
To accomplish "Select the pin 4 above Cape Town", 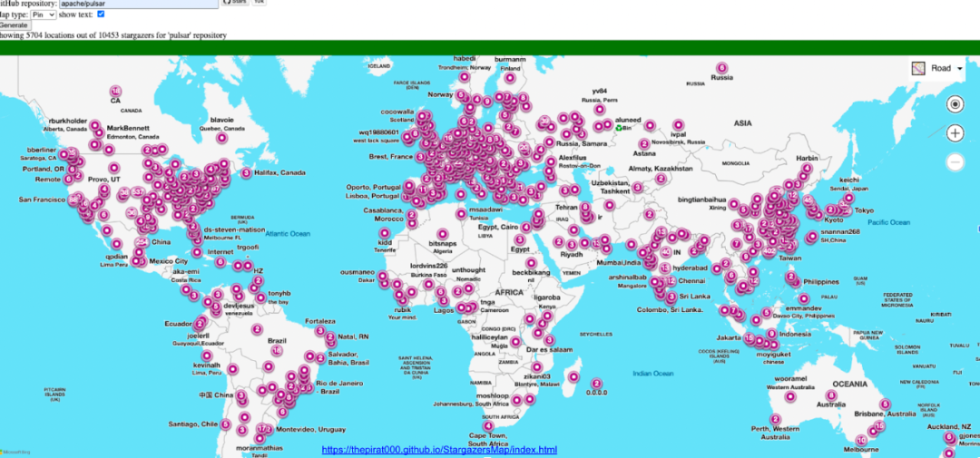I will tap(488, 426).
